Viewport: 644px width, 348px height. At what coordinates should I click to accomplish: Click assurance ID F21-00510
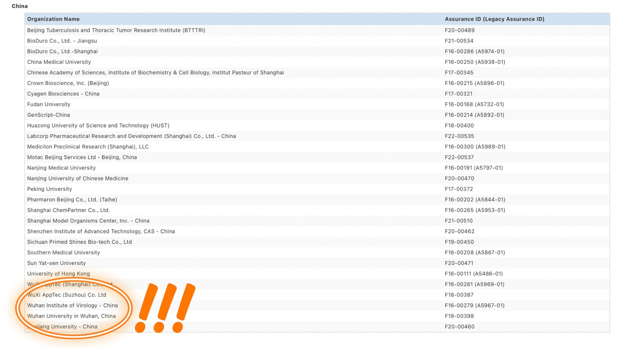pos(459,221)
